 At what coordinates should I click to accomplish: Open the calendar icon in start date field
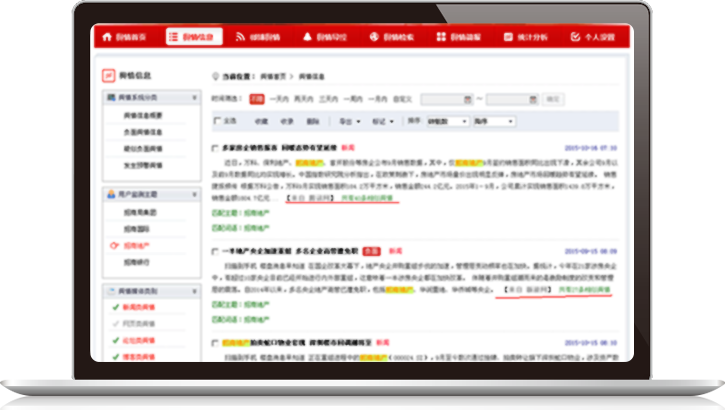pos(467,99)
